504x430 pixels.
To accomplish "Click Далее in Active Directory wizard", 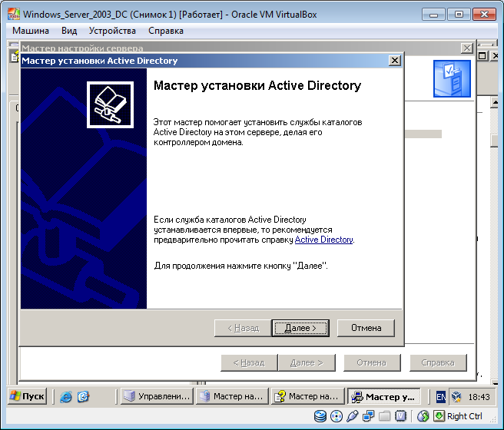I will (300, 328).
